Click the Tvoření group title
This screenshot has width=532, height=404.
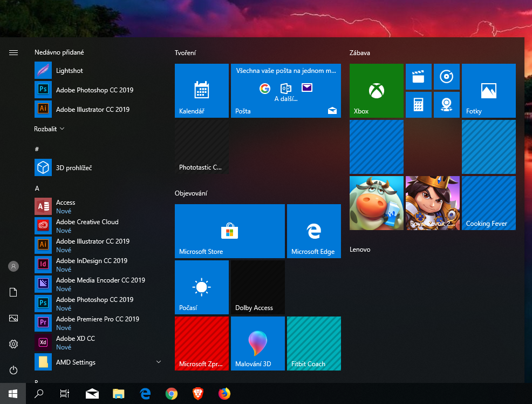[185, 52]
